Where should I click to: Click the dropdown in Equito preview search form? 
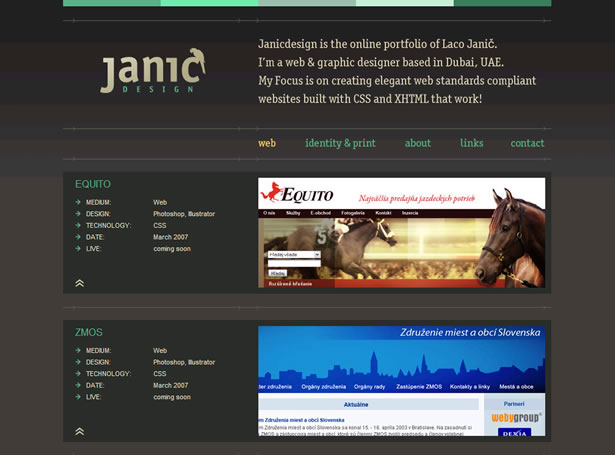294,255
